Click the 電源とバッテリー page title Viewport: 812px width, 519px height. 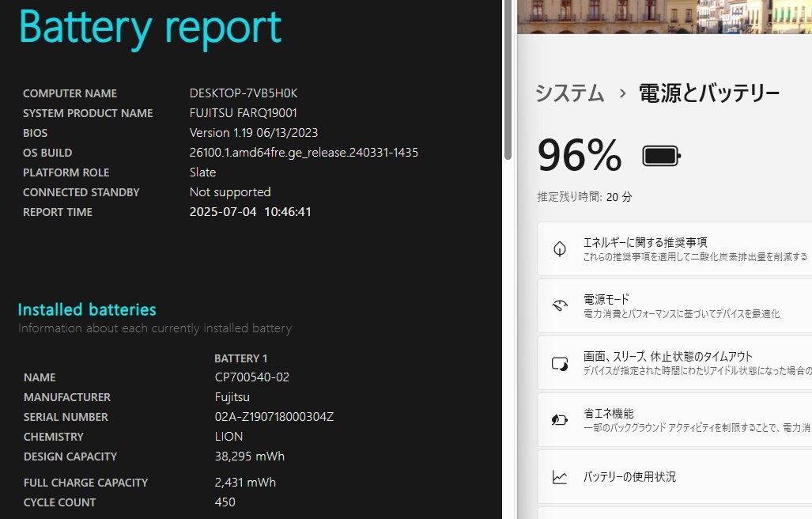[x=709, y=93]
